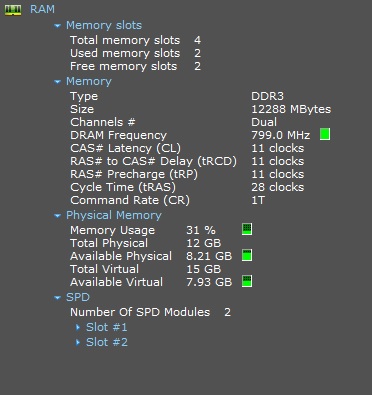
Task: Click the Number Of SPD Modules label
Action: [140, 312]
